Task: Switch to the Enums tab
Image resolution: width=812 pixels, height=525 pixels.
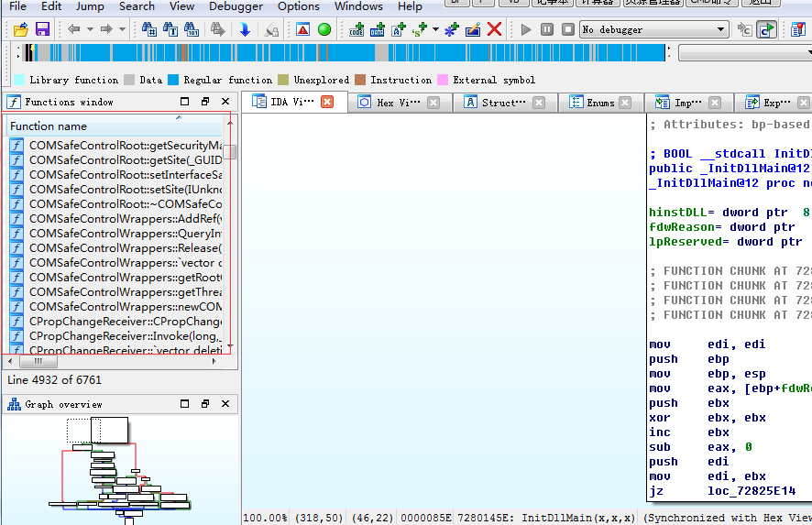Action: pos(600,103)
